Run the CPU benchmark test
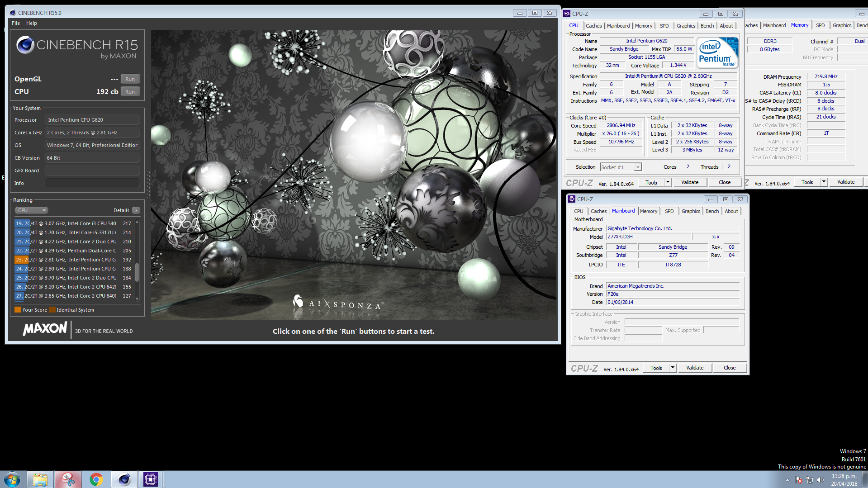Viewport: 868px width, 488px height. coord(130,92)
